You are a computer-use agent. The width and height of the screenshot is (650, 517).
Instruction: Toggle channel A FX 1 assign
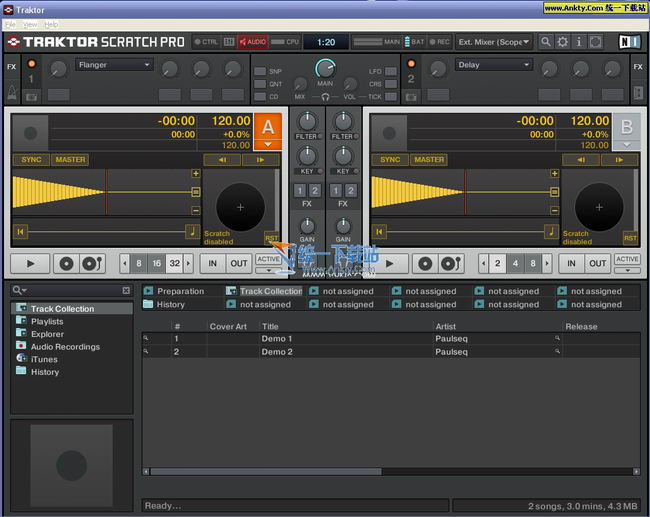(x=300, y=191)
